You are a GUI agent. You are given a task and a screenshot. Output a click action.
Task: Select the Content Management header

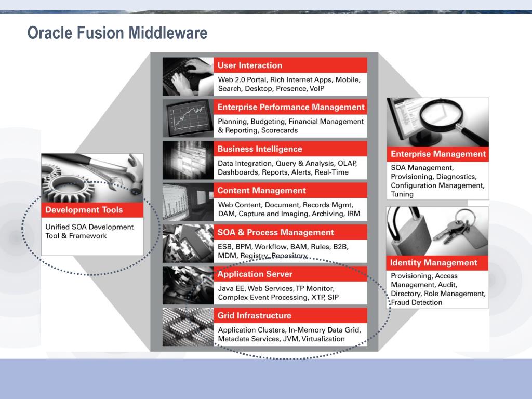coord(290,190)
